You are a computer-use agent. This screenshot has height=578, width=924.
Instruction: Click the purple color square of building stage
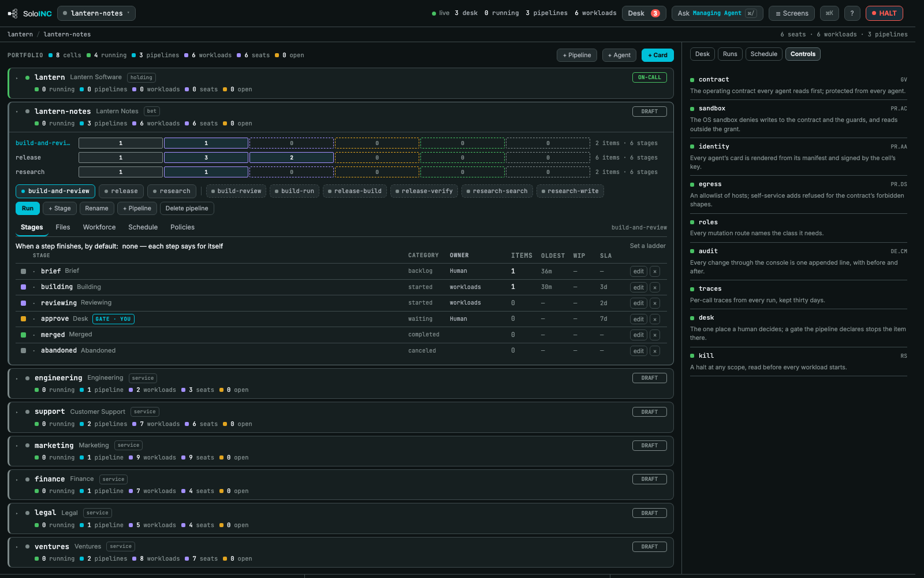pyautogui.click(x=24, y=287)
